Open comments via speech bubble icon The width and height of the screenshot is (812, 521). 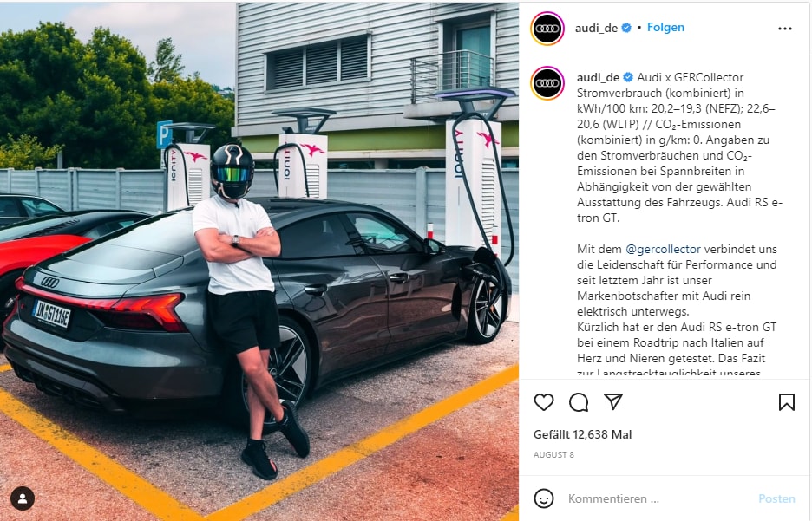coord(579,402)
